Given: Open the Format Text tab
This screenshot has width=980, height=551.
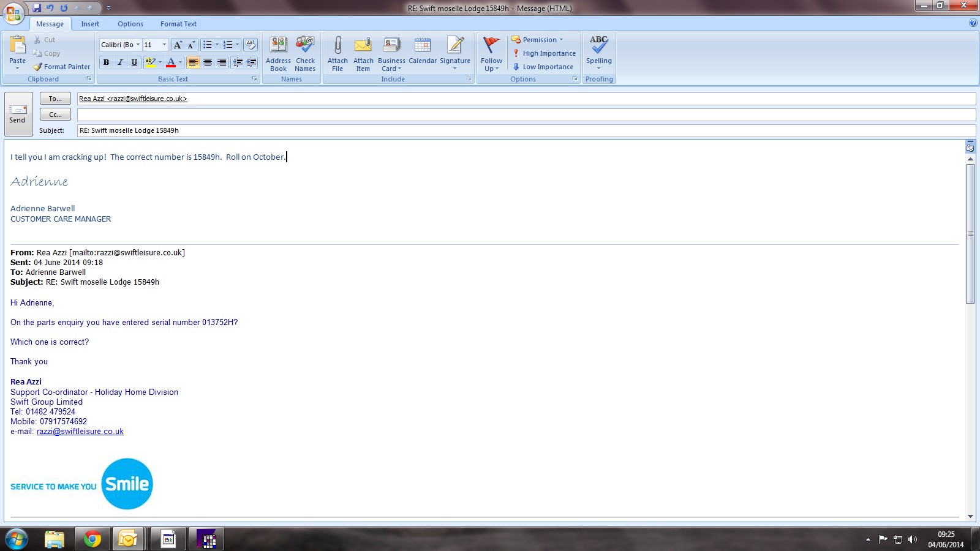Looking at the screenshot, I should 178,24.
